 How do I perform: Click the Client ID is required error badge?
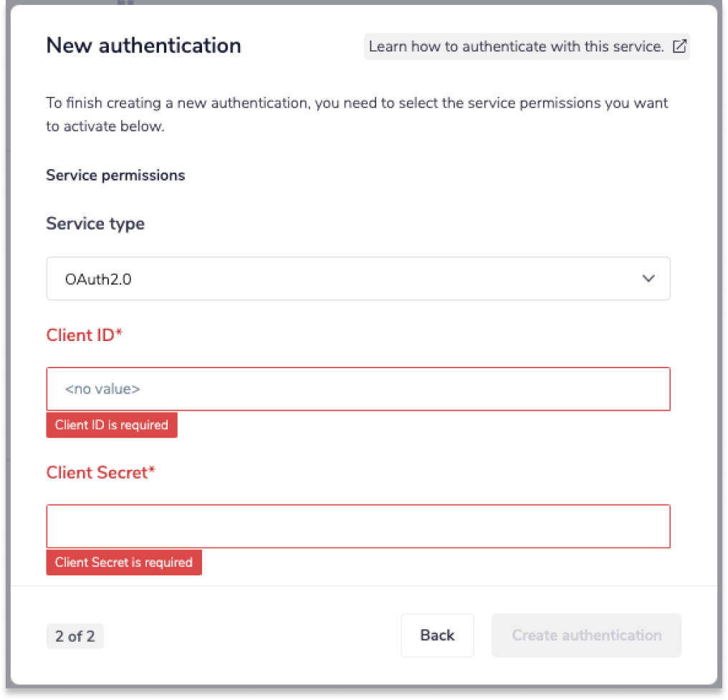(x=111, y=425)
